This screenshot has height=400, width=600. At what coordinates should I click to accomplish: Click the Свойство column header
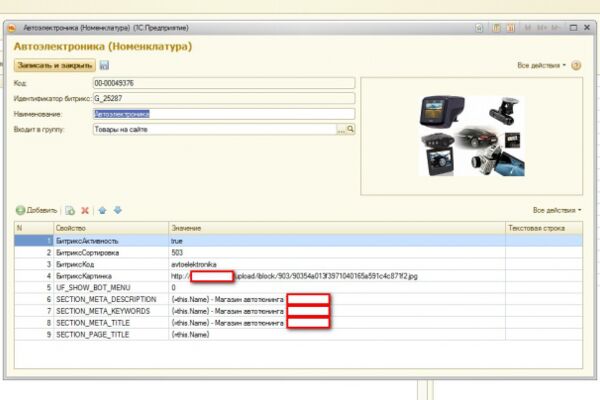point(111,228)
